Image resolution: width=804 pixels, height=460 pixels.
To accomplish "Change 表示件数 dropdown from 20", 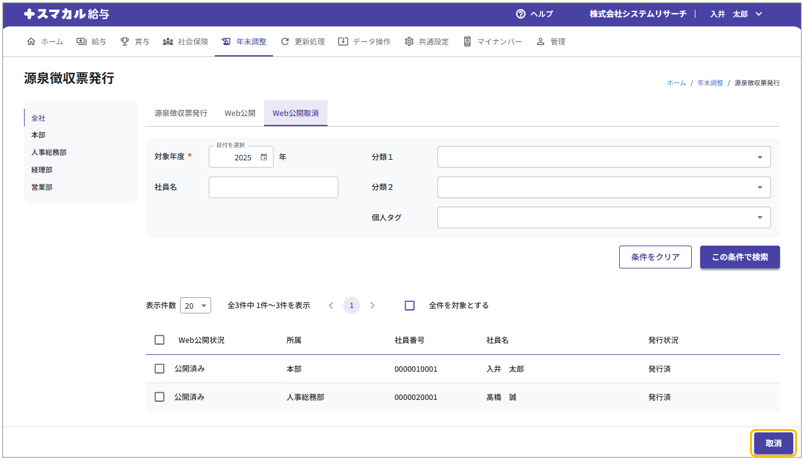I will (x=195, y=306).
